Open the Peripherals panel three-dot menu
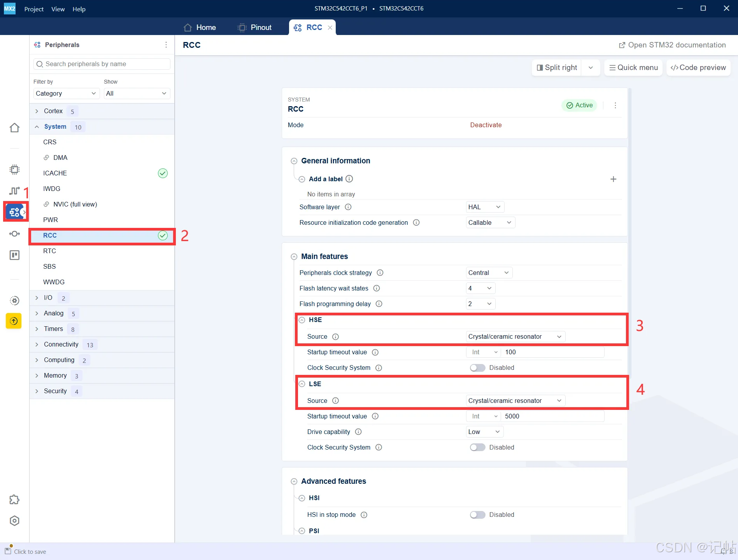This screenshot has width=738, height=560. pos(166,45)
